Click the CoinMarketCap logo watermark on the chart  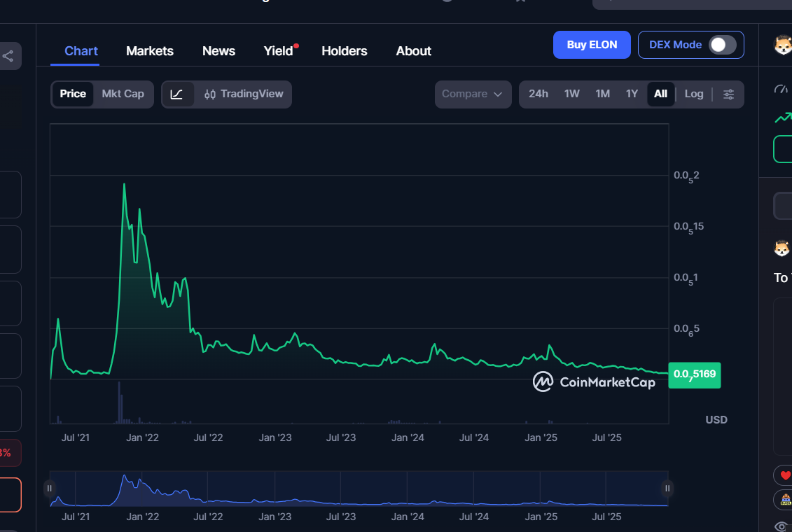(595, 382)
